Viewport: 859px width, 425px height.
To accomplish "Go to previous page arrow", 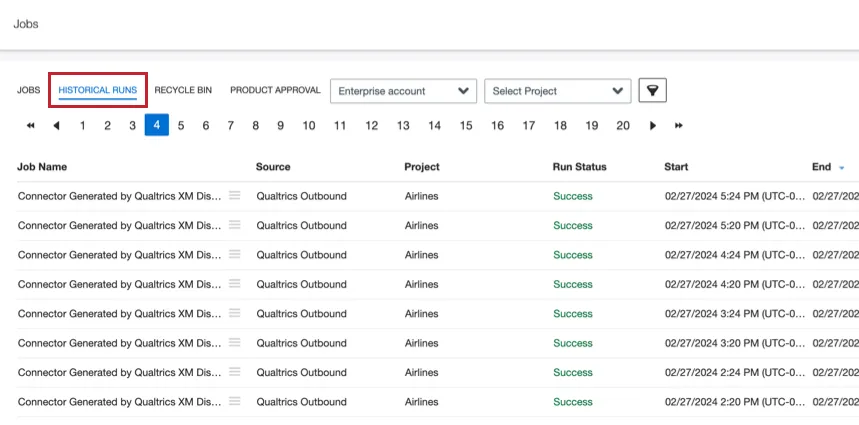I will (56, 125).
